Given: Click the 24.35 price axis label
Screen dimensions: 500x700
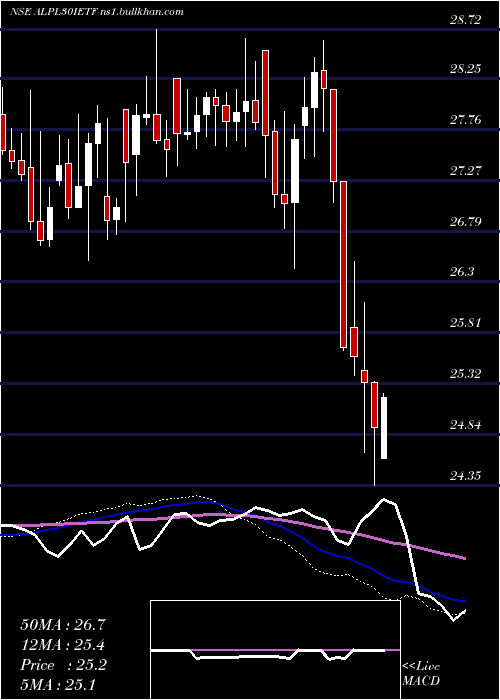Looking at the screenshot, I should [x=465, y=475].
